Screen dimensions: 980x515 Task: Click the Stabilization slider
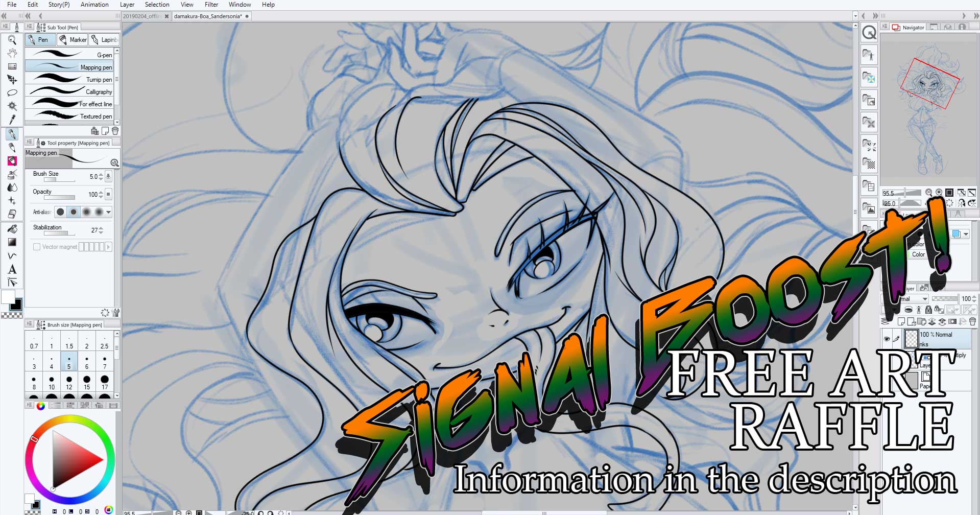(59, 233)
